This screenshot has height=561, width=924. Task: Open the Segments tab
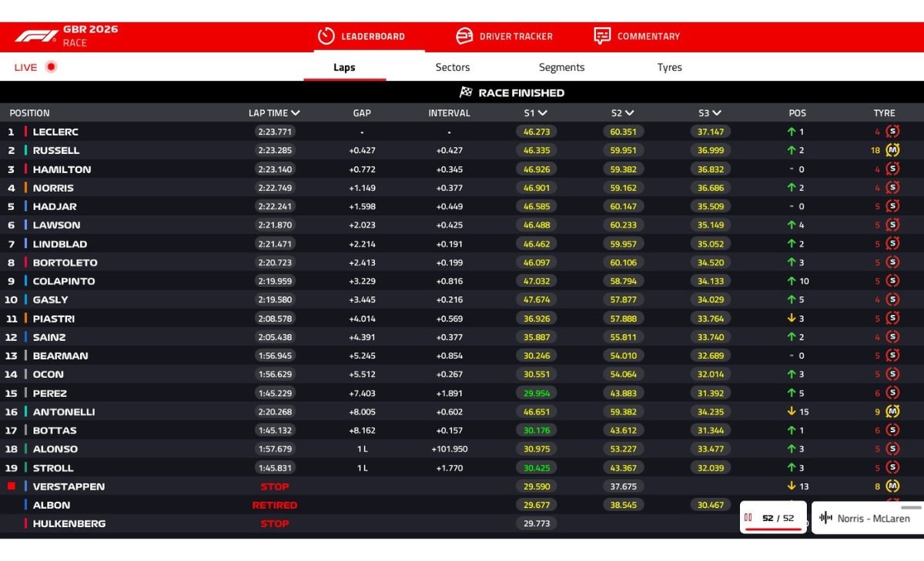click(x=561, y=67)
